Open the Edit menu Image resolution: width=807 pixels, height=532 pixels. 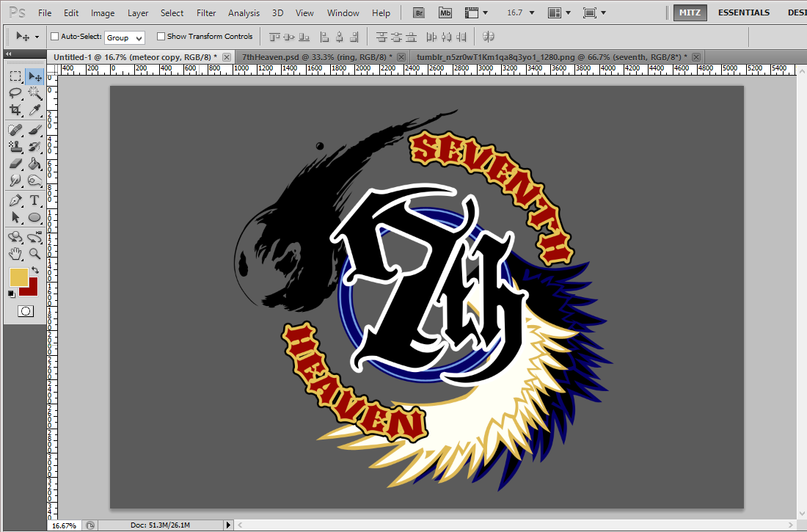tap(71, 13)
